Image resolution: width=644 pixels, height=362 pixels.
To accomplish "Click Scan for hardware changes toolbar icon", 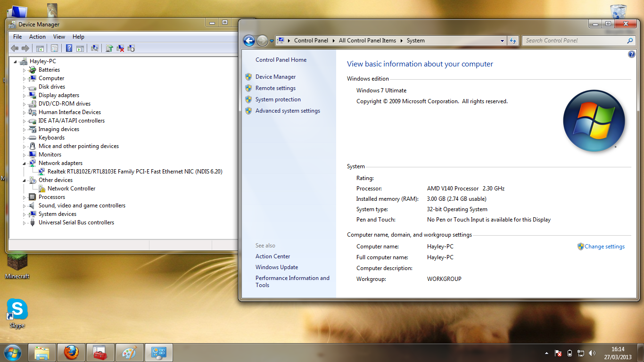I will click(x=95, y=48).
